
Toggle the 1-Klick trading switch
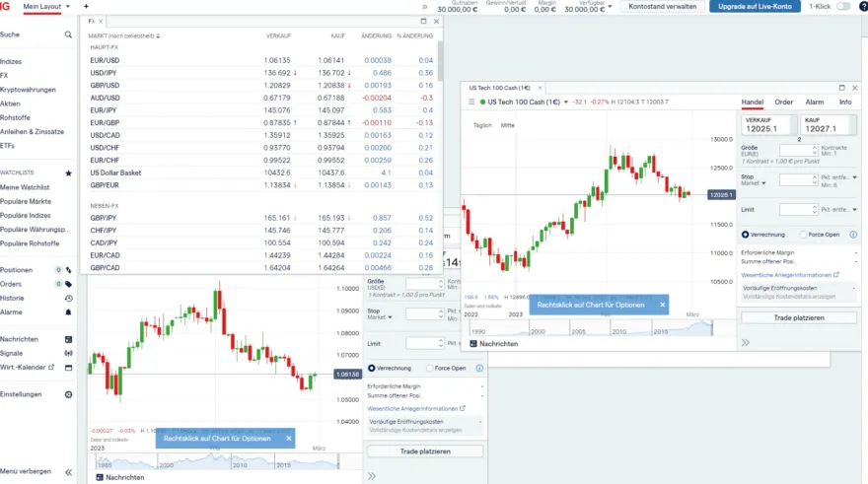tap(843, 6)
